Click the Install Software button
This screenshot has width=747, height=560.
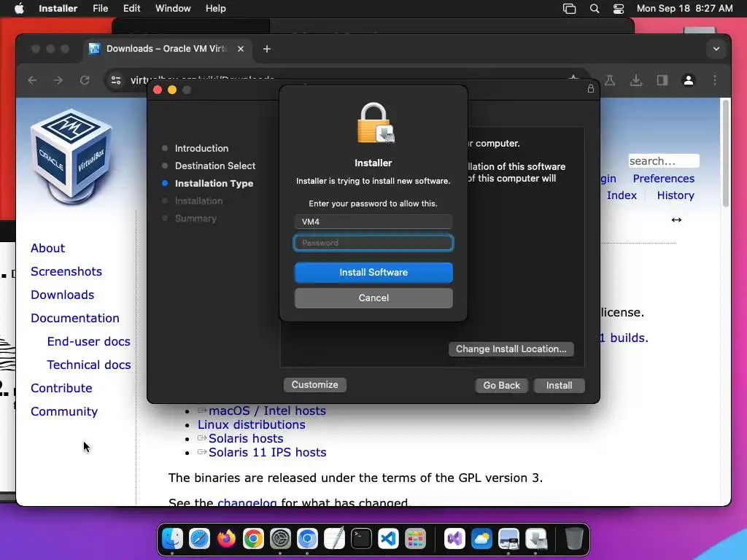click(x=373, y=273)
